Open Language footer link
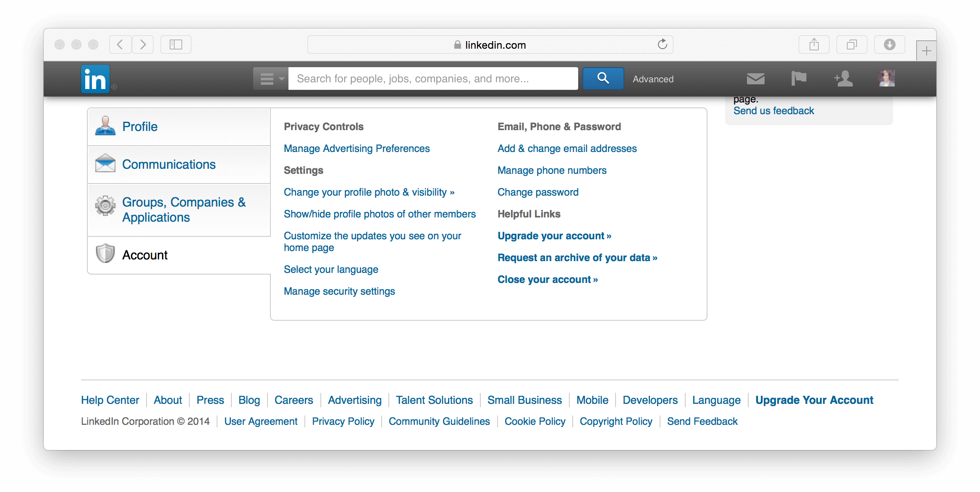980x492 pixels. click(716, 400)
